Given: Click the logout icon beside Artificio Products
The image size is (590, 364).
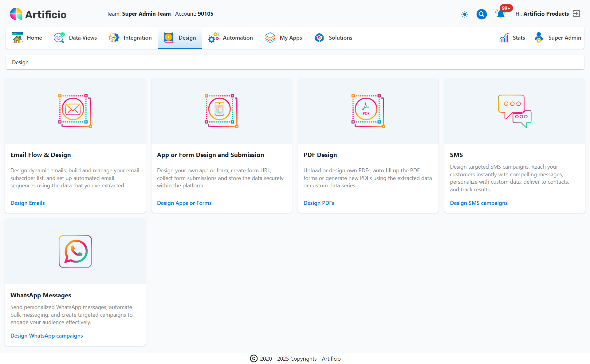Looking at the screenshot, I should point(576,14).
